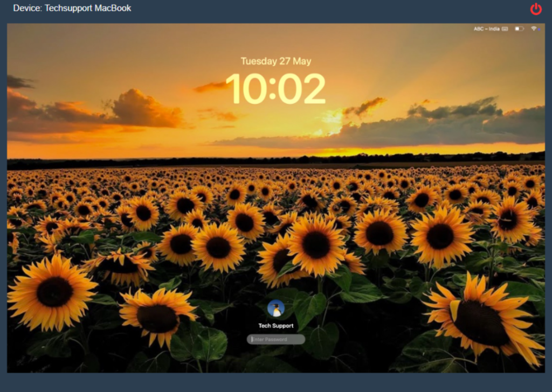The height and width of the screenshot is (392, 552).
Task: Click the red power button icon
Action: pos(535,9)
